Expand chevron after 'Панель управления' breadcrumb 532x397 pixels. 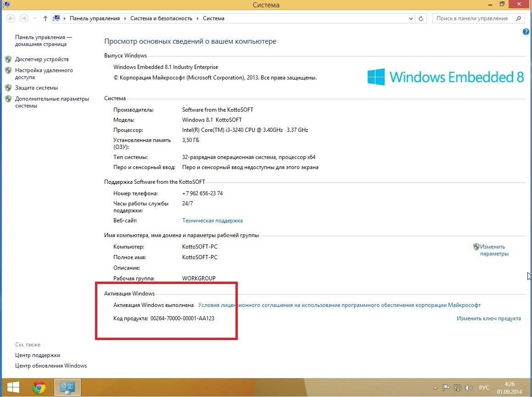pos(125,18)
